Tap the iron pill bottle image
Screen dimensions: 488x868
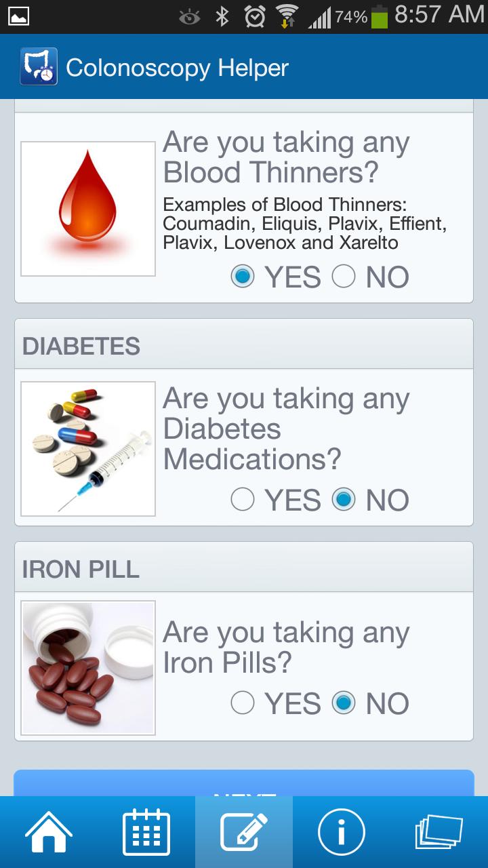click(x=88, y=668)
